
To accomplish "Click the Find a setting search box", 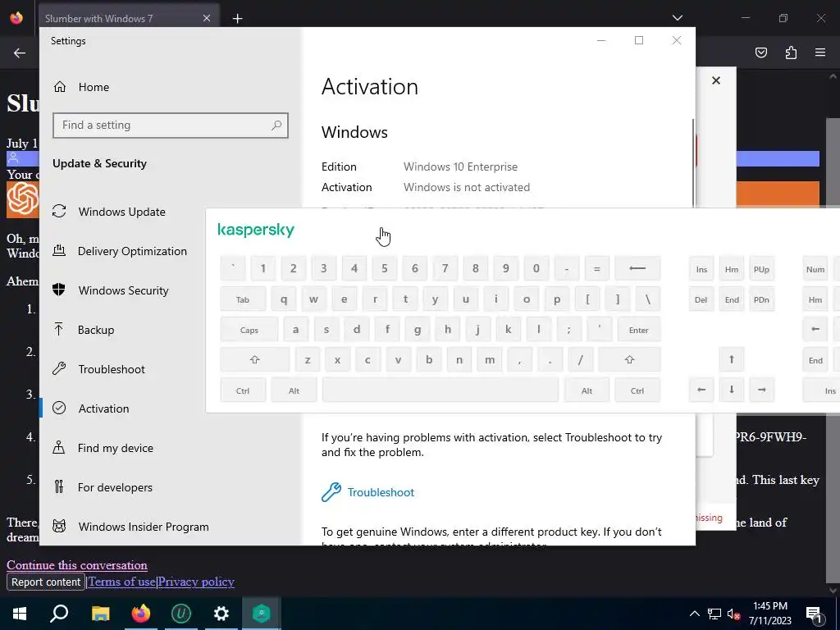I will tap(171, 126).
